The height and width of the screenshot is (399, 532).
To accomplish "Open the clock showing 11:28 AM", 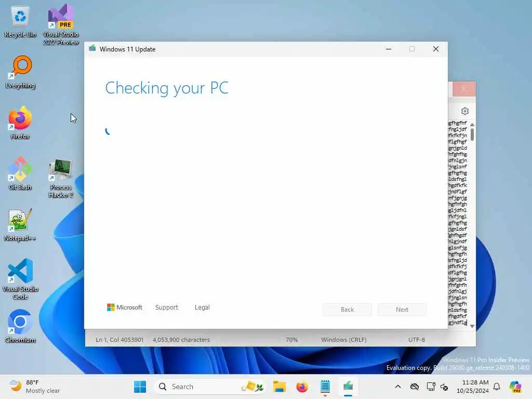I will coord(473,387).
